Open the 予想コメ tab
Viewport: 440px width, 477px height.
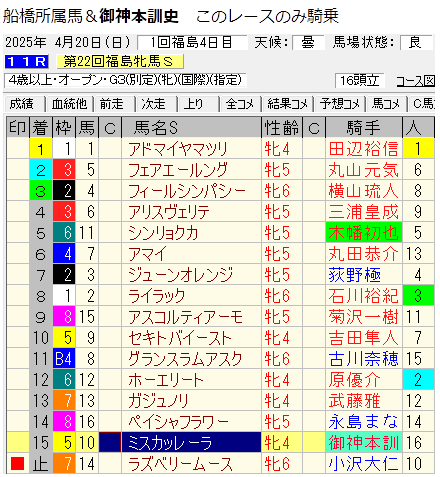339,104
